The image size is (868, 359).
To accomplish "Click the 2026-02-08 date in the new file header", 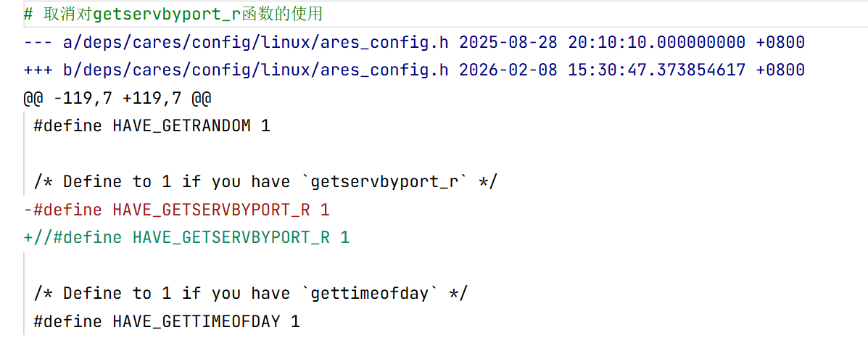I will pyautogui.click(x=508, y=70).
